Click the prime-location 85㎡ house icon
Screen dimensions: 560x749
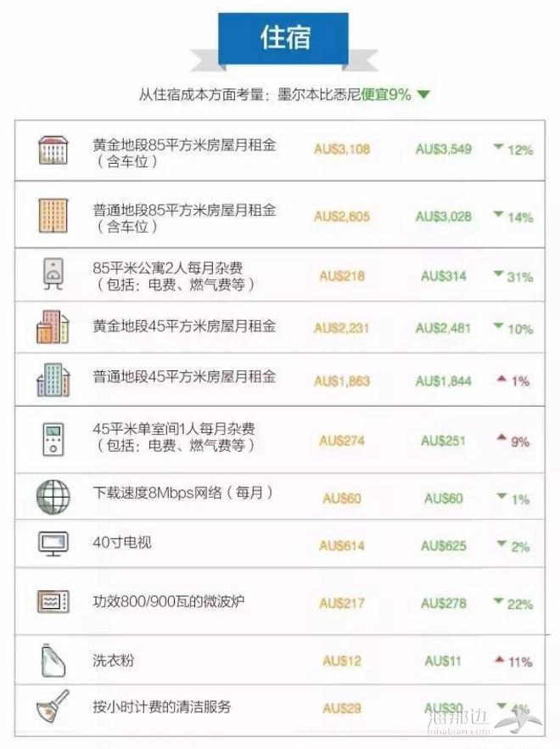(53, 150)
